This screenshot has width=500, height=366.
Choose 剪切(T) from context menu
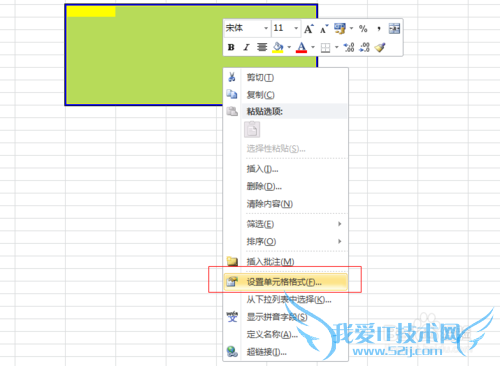click(286, 78)
